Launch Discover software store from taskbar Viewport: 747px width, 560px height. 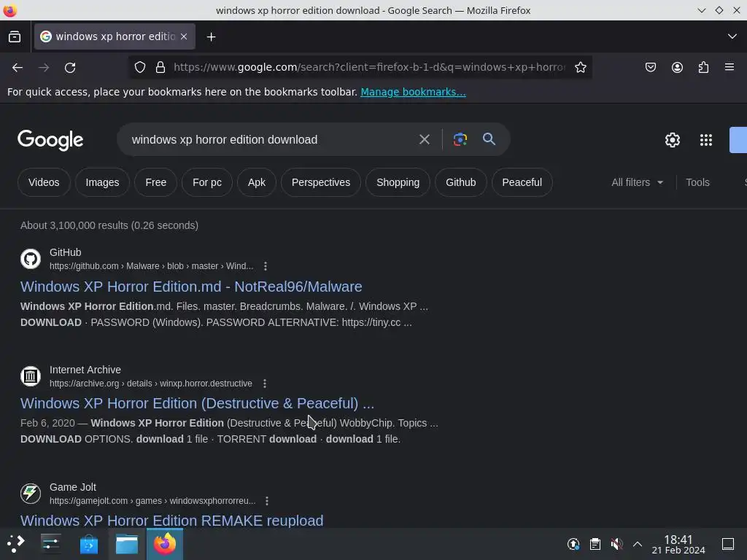pyautogui.click(x=88, y=544)
